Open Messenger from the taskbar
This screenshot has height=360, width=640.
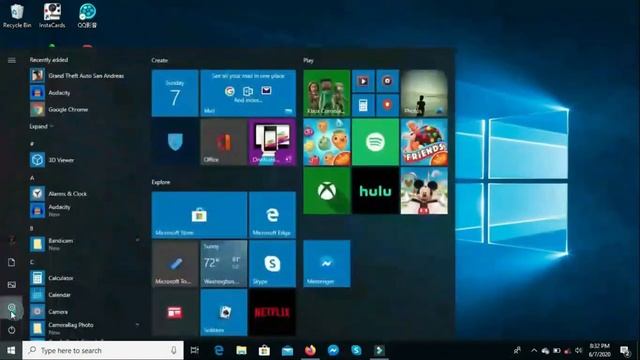click(333, 350)
